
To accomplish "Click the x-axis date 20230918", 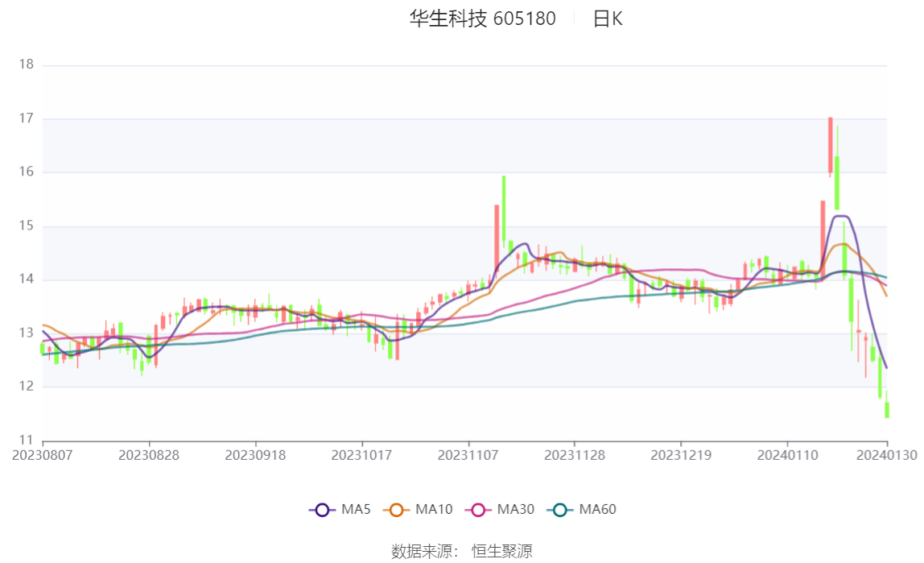I will click(x=255, y=455).
